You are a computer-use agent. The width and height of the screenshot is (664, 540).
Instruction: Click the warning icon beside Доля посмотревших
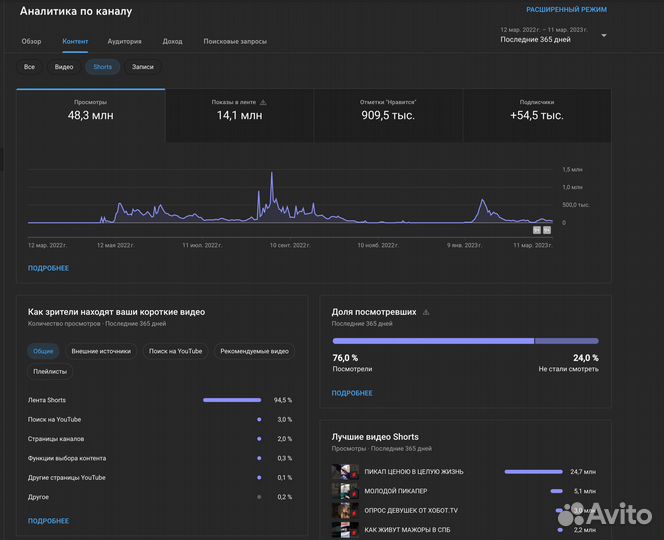426,312
